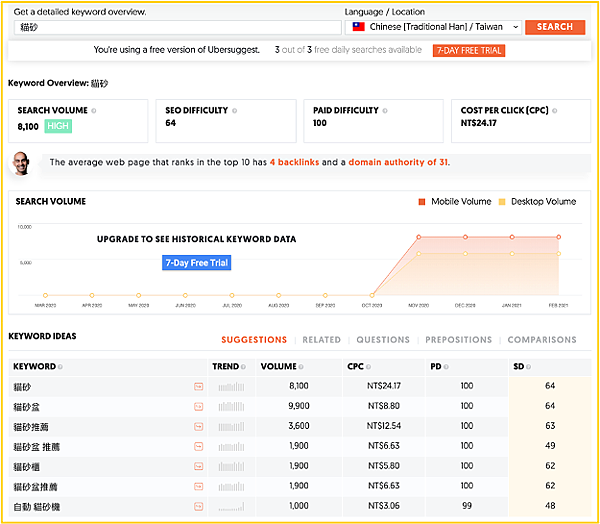Click the Feb 2021 mobile volume data point
The height and width of the screenshot is (524, 600).
click(x=558, y=237)
